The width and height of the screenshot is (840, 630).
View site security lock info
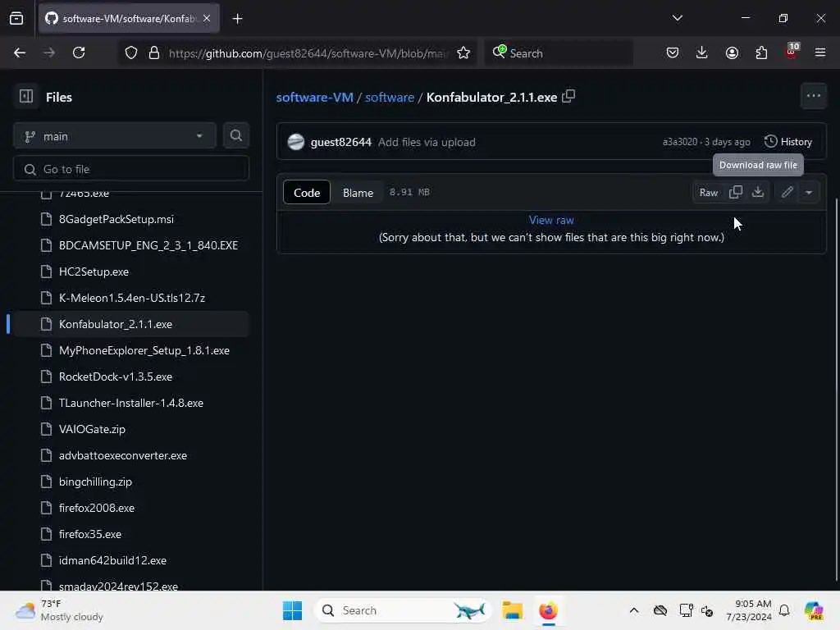(154, 53)
